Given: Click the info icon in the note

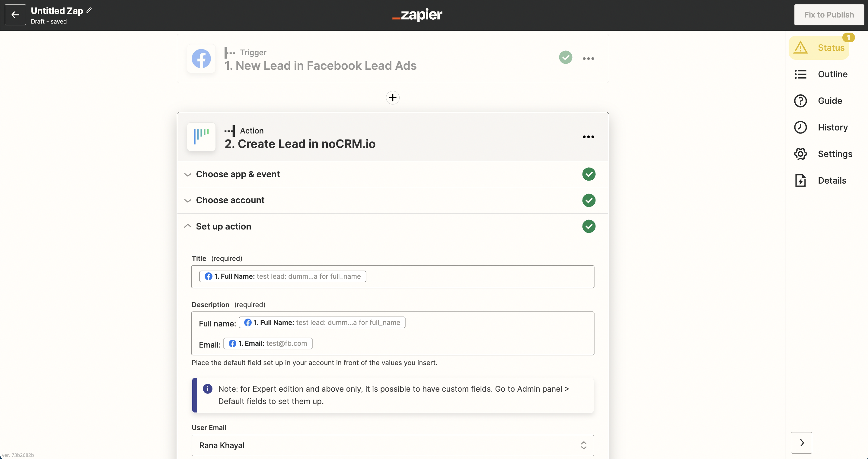Looking at the screenshot, I should point(208,389).
